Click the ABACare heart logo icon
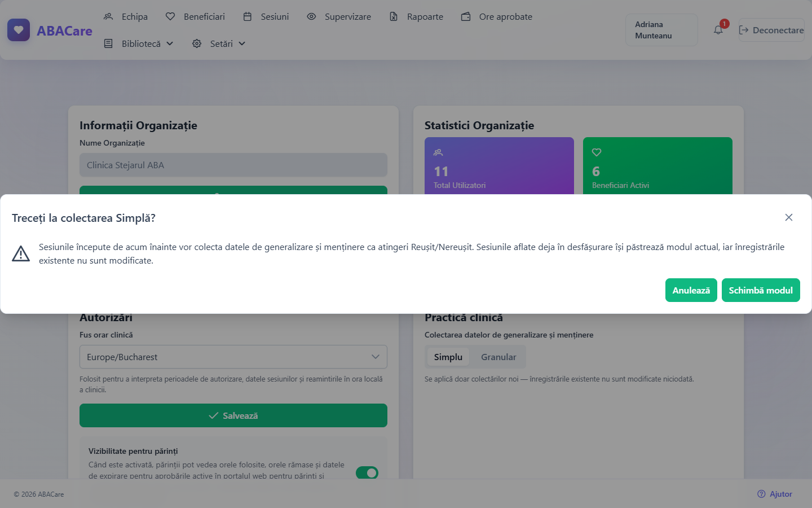The width and height of the screenshot is (812, 508). click(x=19, y=30)
